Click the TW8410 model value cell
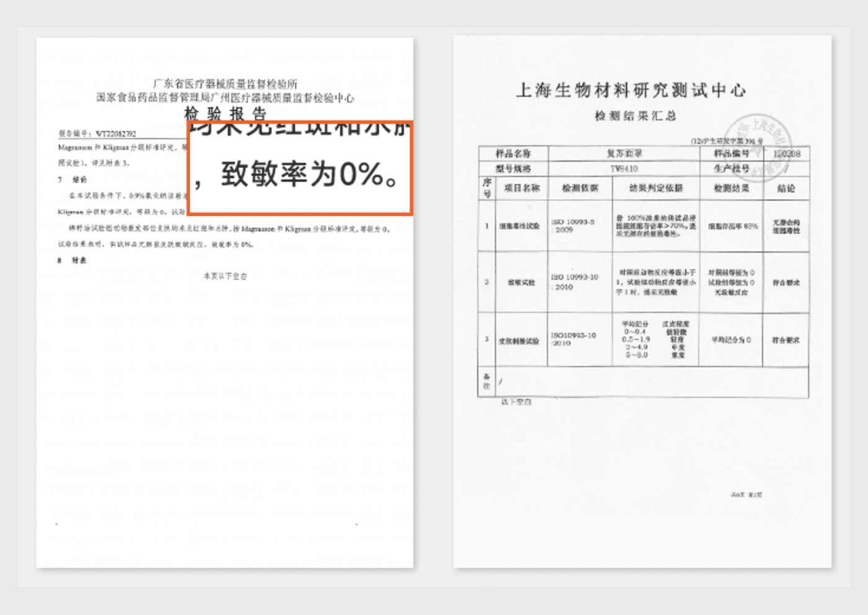 [x=624, y=169]
